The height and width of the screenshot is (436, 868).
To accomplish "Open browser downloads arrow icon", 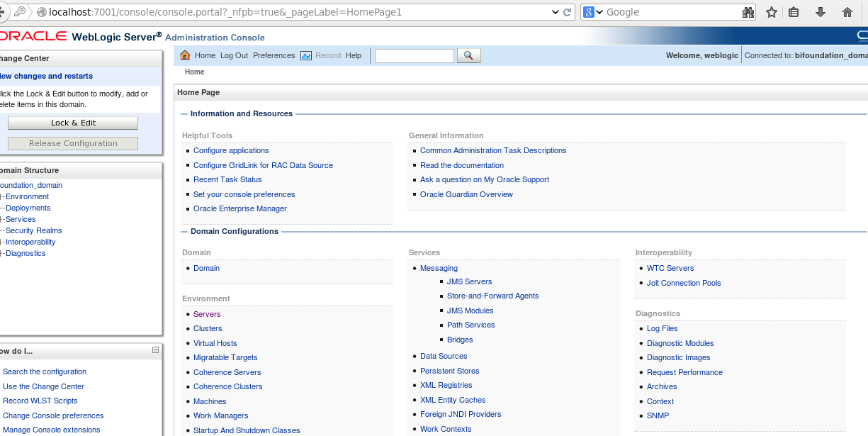I will tap(821, 12).
